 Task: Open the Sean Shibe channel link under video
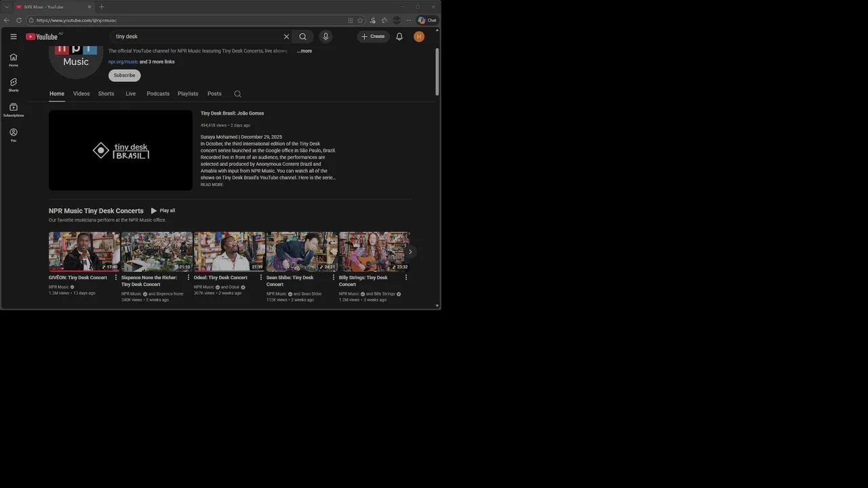pos(311,293)
